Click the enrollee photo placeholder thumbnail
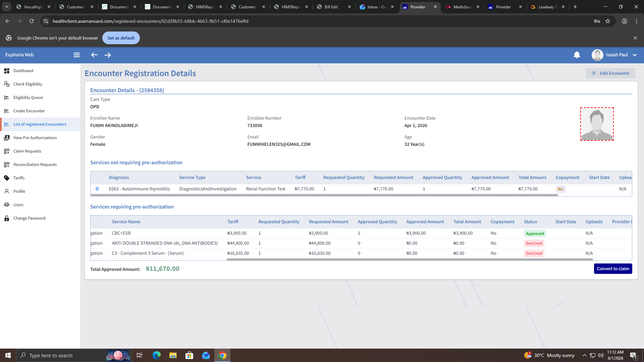The image size is (644, 362). [597, 124]
